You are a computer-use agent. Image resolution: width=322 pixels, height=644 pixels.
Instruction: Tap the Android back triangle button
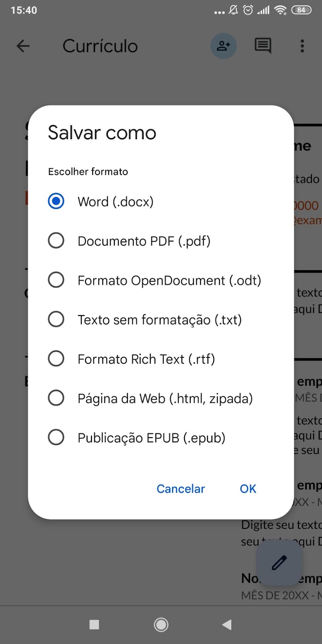click(227, 625)
